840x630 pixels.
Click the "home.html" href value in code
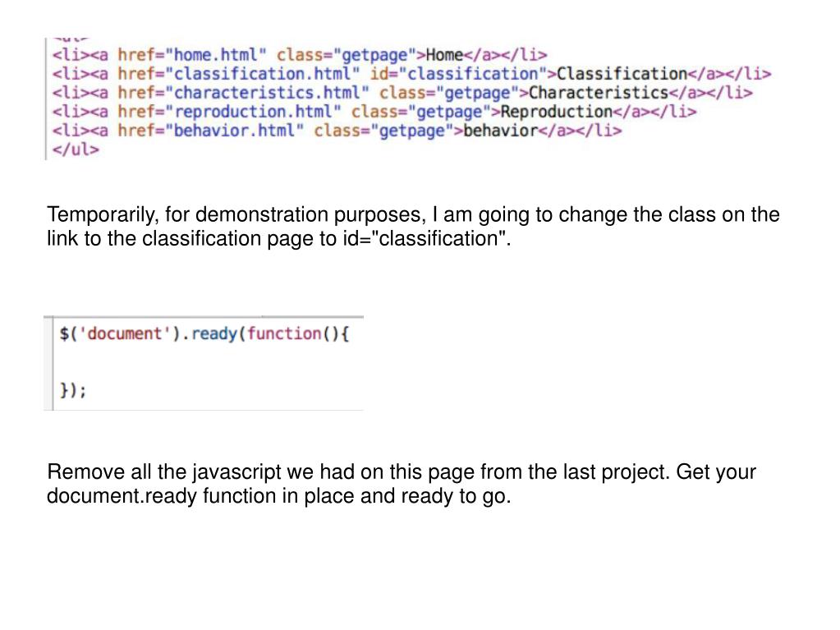(217, 55)
